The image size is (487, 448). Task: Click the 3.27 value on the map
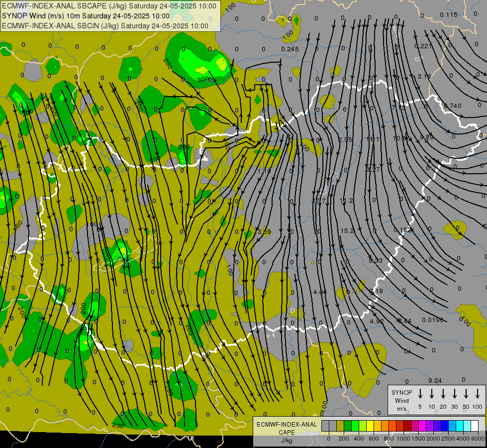tap(373, 169)
